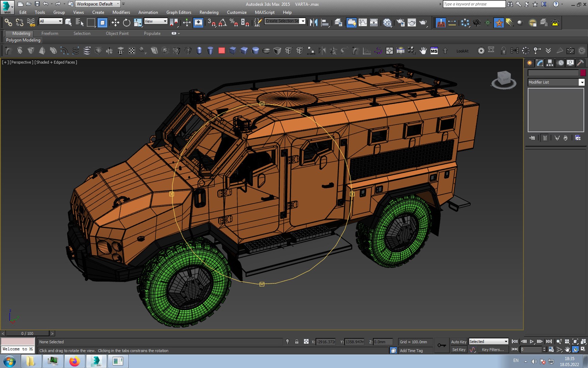Viewport: 588px width, 368px height.
Task: Open the Hierarchy command panel tab
Action: 550,63
